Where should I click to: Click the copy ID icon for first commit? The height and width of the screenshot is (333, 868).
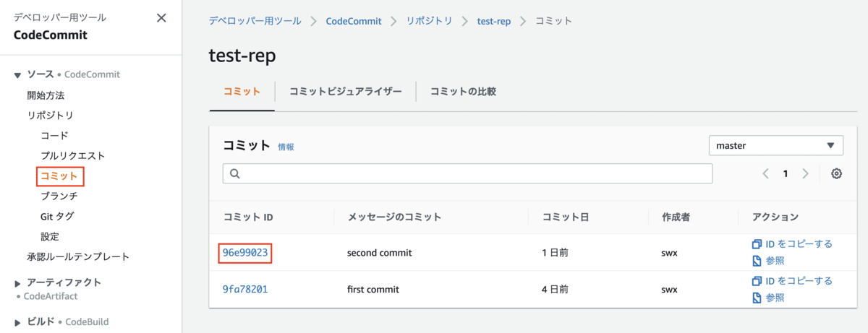click(x=757, y=281)
